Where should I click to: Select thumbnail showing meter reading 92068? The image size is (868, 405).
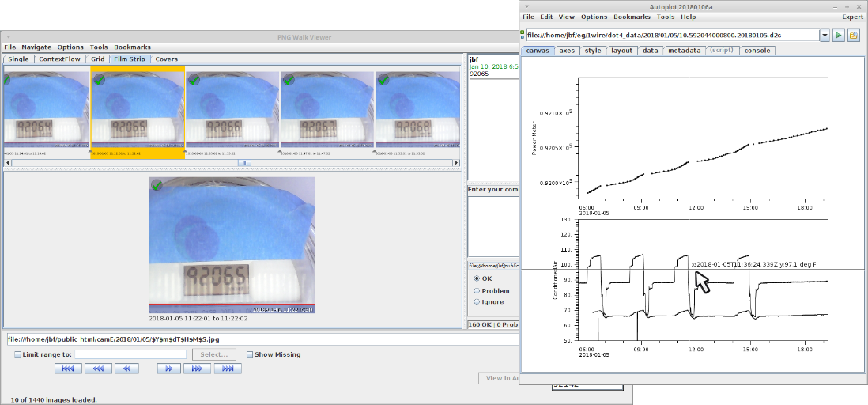point(417,109)
